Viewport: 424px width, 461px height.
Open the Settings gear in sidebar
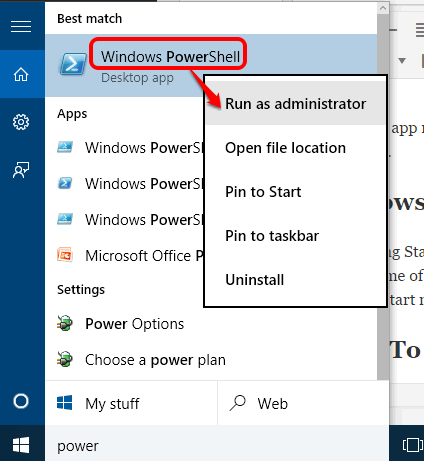coord(21,122)
